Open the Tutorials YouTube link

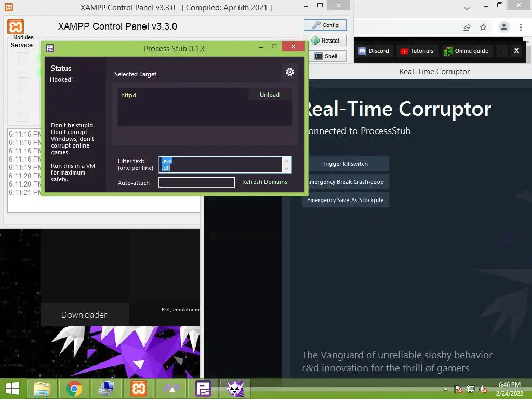[x=417, y=51]
